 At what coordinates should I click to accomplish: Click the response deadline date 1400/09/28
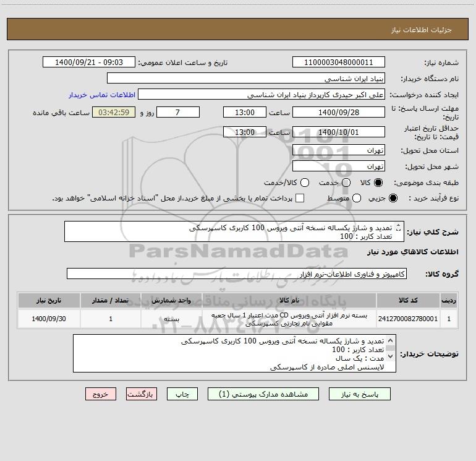tap(339, 112)
